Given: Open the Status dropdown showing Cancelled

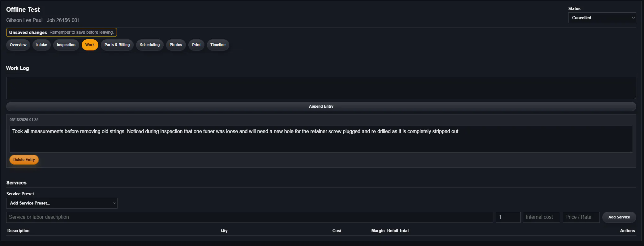Looking at the screenshot, I should pyautogui.click(x=602, y=18).
